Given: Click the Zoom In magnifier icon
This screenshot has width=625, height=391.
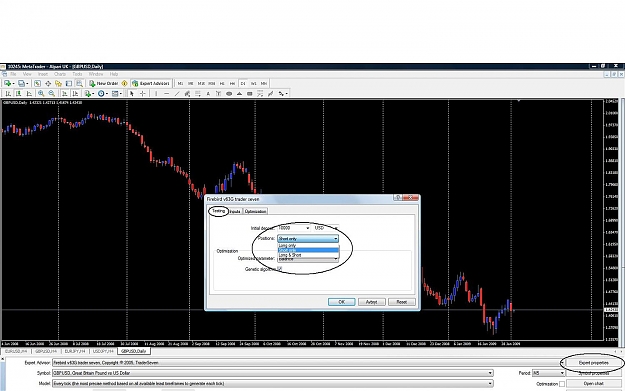Looking at the screenshot, I should point(41,93).
